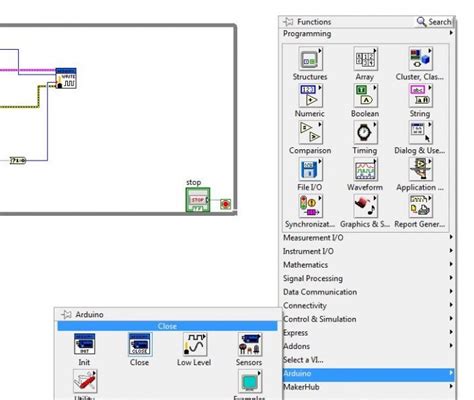Choose Select a VI... entry
474x400 pixels.
tap(367, 360)
